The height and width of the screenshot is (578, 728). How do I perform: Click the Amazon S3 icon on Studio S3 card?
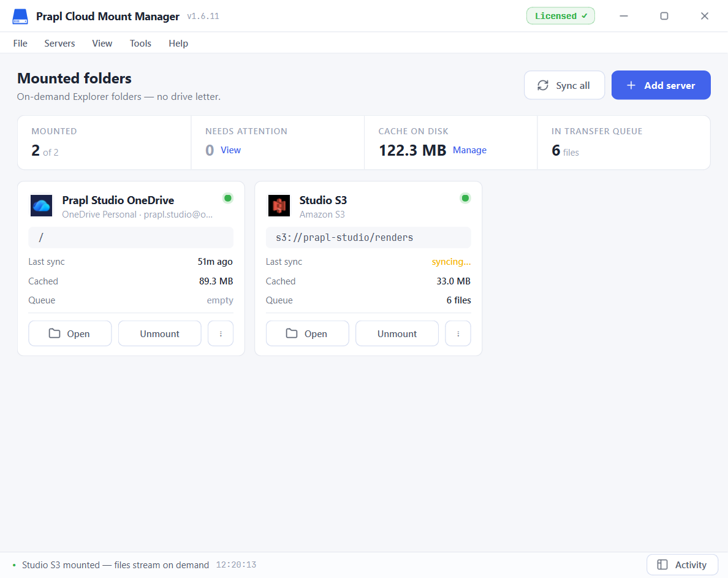pyautogui.click(x=279, y=205)
